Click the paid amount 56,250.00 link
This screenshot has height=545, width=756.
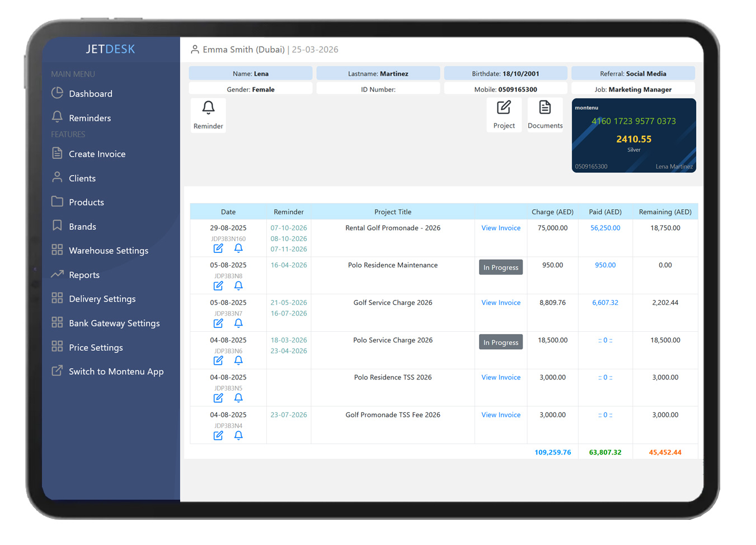605,228
